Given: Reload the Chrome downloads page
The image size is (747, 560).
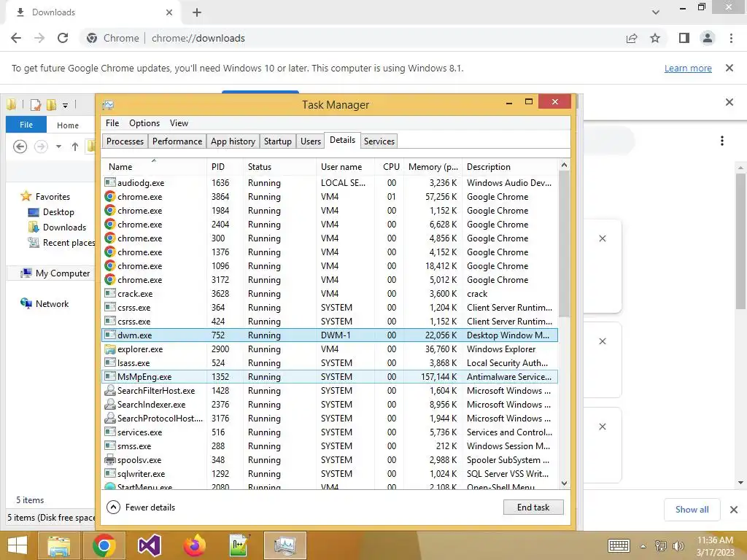Looking at the screenshot, I should tap(63, 38).
